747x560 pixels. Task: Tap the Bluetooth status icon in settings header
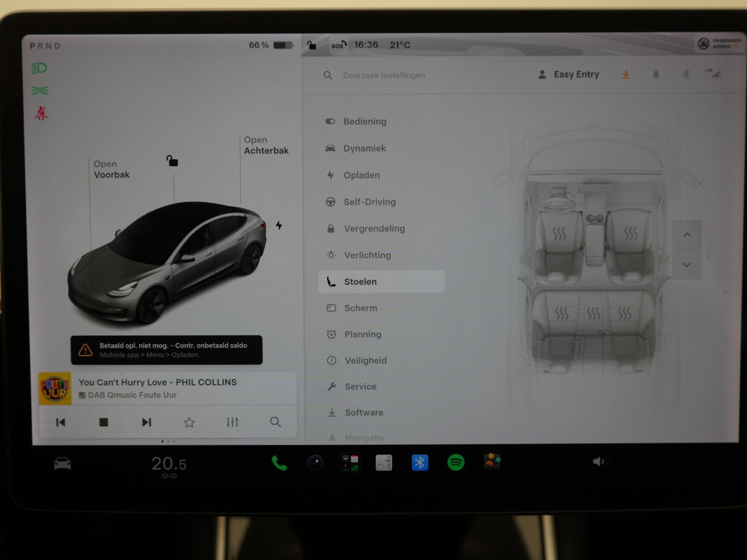point(686,74)
